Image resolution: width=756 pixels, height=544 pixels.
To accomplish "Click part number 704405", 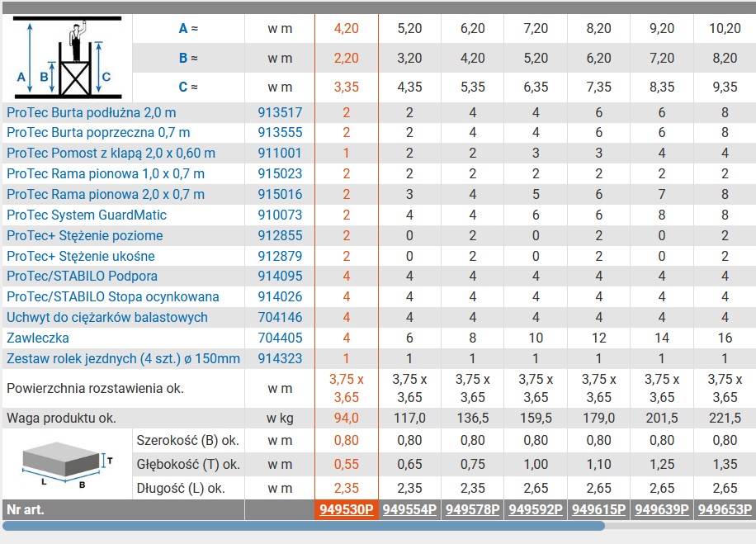I will point(280,338).
